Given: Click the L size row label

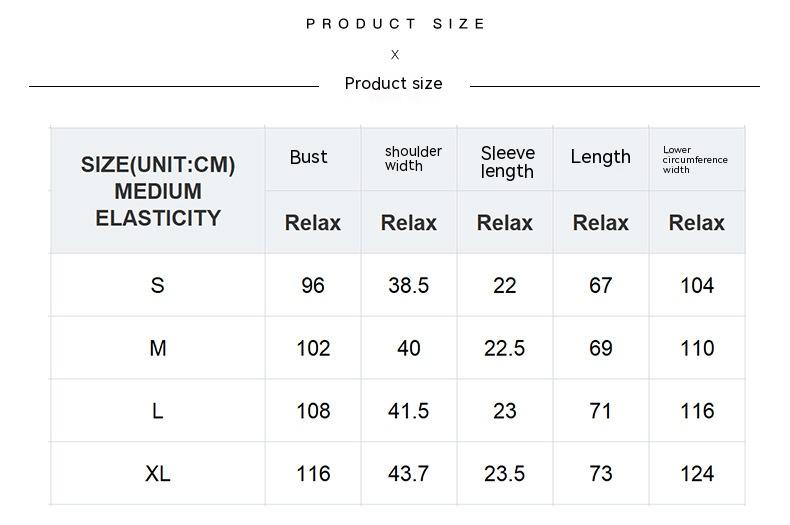Looking at the screenshot, I should coord(157,411).
